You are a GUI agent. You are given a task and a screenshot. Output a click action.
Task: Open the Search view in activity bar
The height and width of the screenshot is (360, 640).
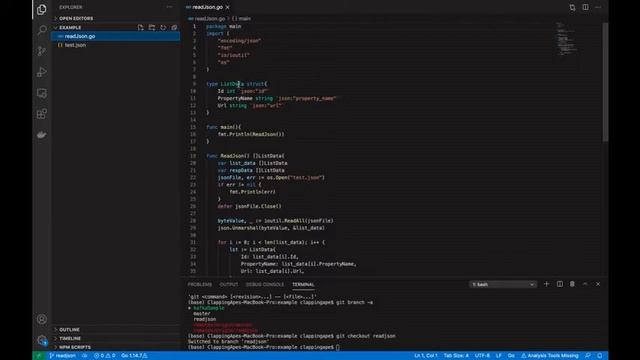(x=42, y=30)
